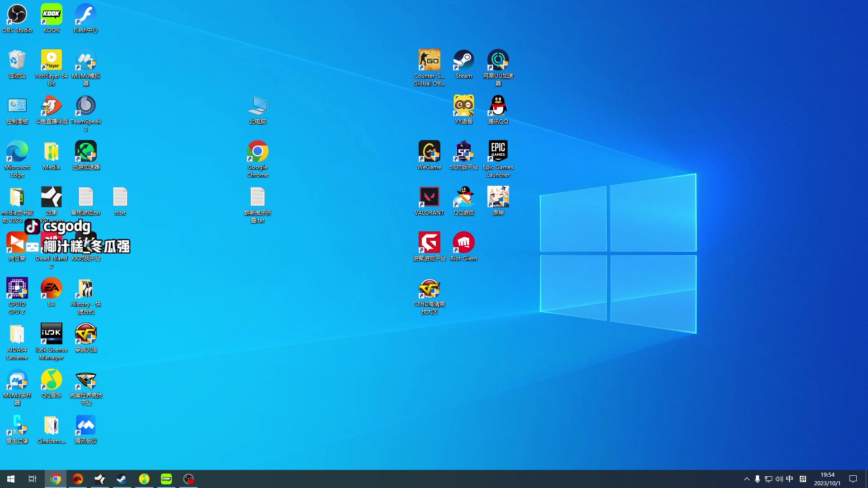
Task: Click the MuMu模拟器 desktop icon
Action: 86,68
